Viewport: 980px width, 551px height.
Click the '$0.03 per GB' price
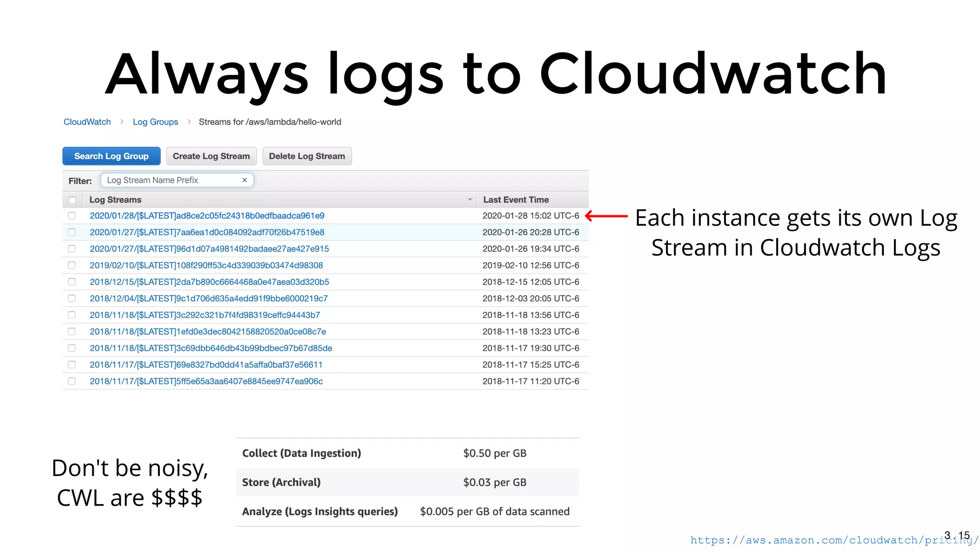tap(495, 483)
